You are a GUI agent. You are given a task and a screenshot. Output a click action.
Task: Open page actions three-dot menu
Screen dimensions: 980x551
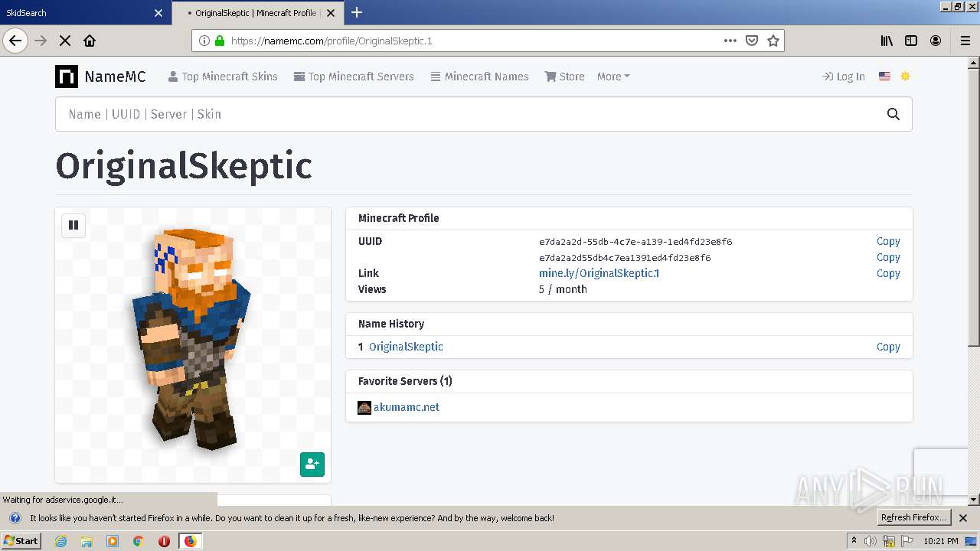[x=730, y=41]
